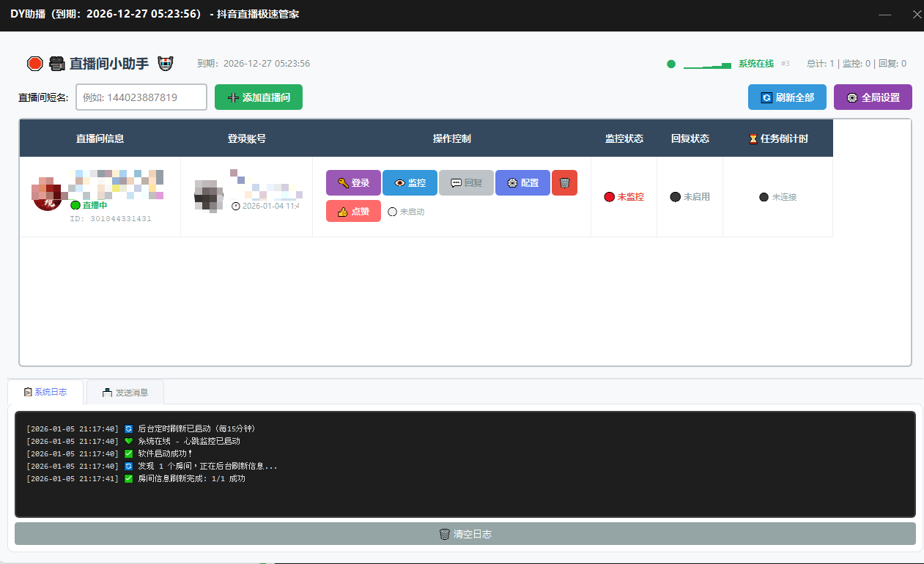924x564 pixels.
Task: Click the green signal strength bar
Action: 707,66
